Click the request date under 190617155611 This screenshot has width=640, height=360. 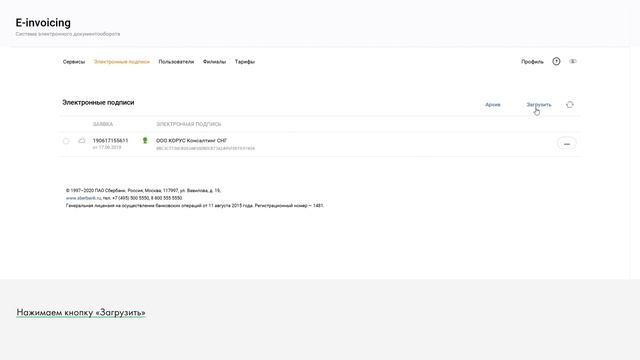(107, 147)
